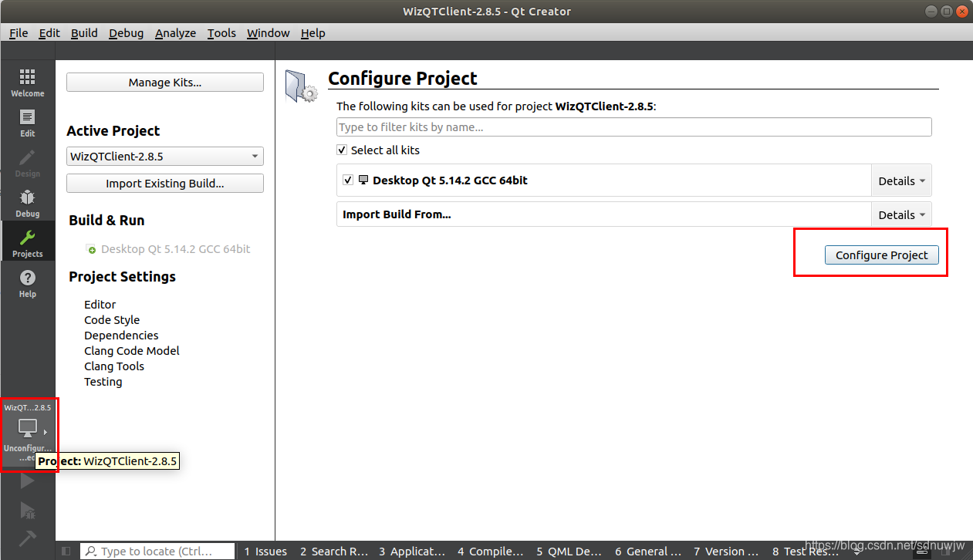973x560 pixels.
Task: Open the Build menu
Action: [x=84, y=33]
